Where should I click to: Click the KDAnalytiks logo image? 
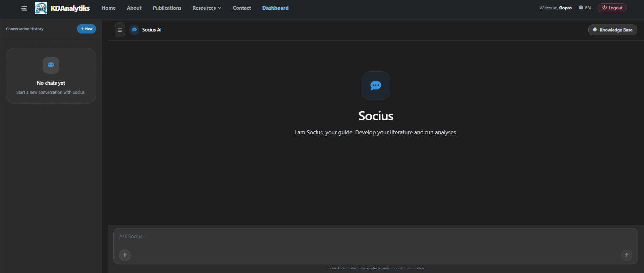click(41, 8)
